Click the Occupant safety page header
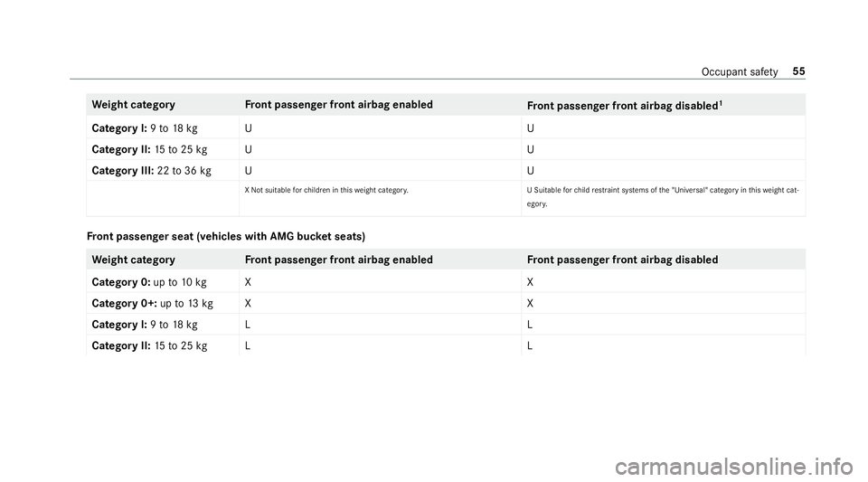 [x=740, y=72]
